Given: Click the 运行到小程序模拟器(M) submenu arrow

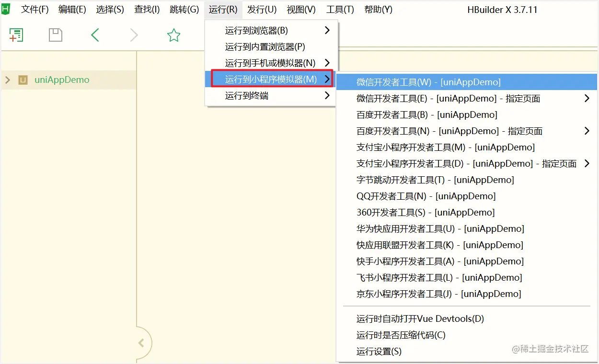Looking at the screenshot, I should coord(327,79).
